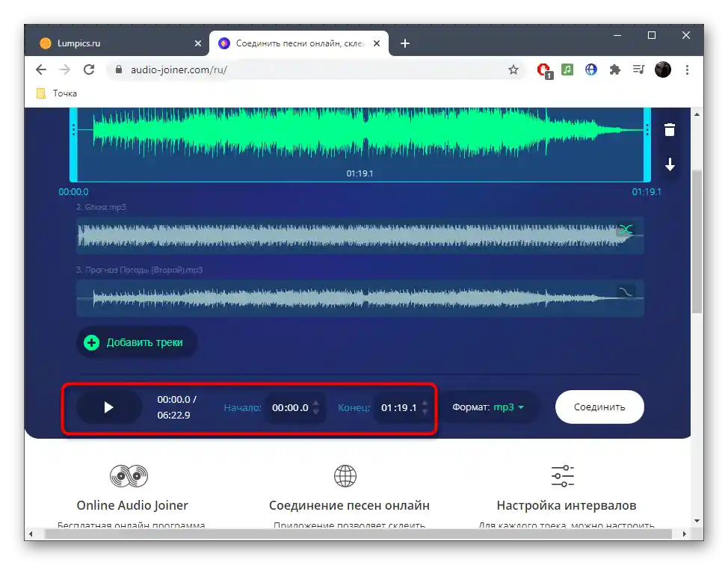The image size is (728, 565).
Task: Delete the selected track with trash icon
Action: coord(670,130)
